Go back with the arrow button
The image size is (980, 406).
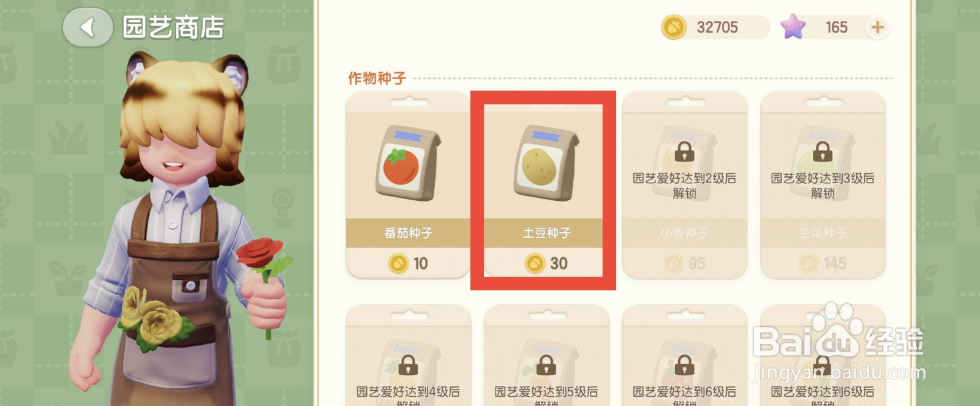[x=88, y=27]
